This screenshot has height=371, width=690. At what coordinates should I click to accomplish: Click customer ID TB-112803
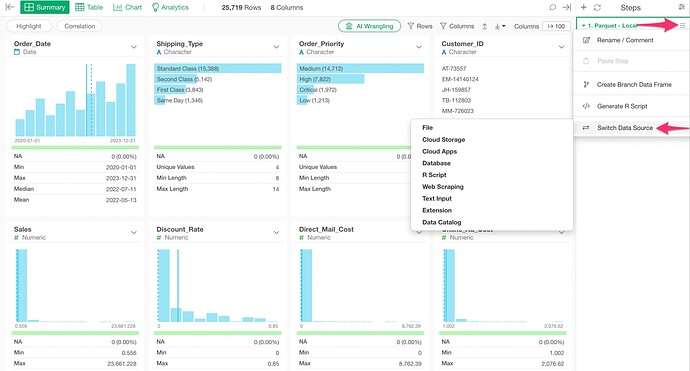point(456,100)
